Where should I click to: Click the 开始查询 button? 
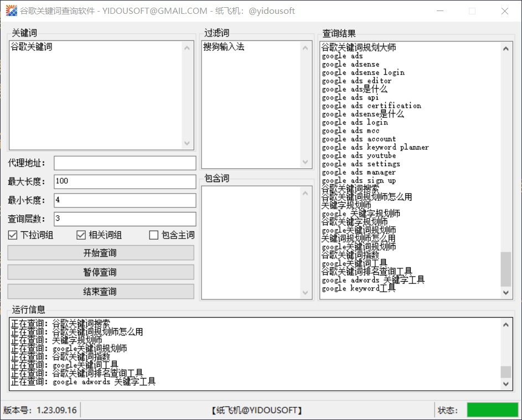(x=101, y=253)
